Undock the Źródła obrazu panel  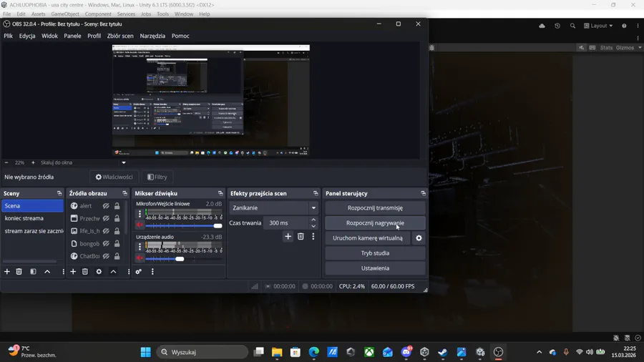pos(125,193)
